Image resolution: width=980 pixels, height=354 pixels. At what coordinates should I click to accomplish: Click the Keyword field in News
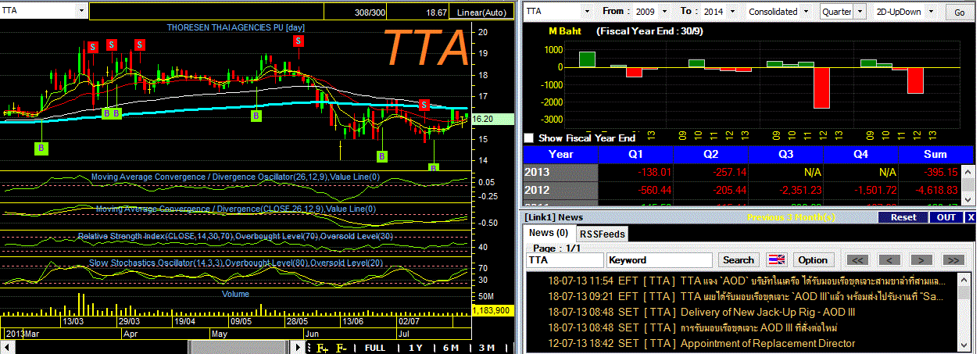click(660, 260)
